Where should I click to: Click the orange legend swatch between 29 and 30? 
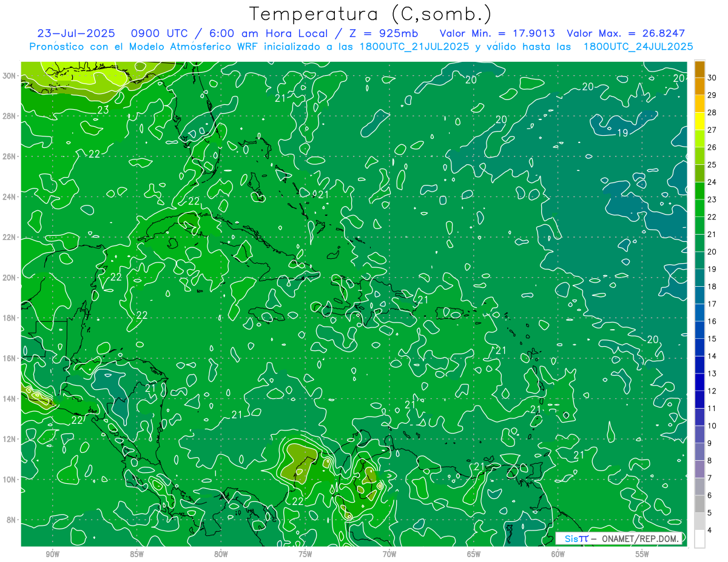(699, 87)
